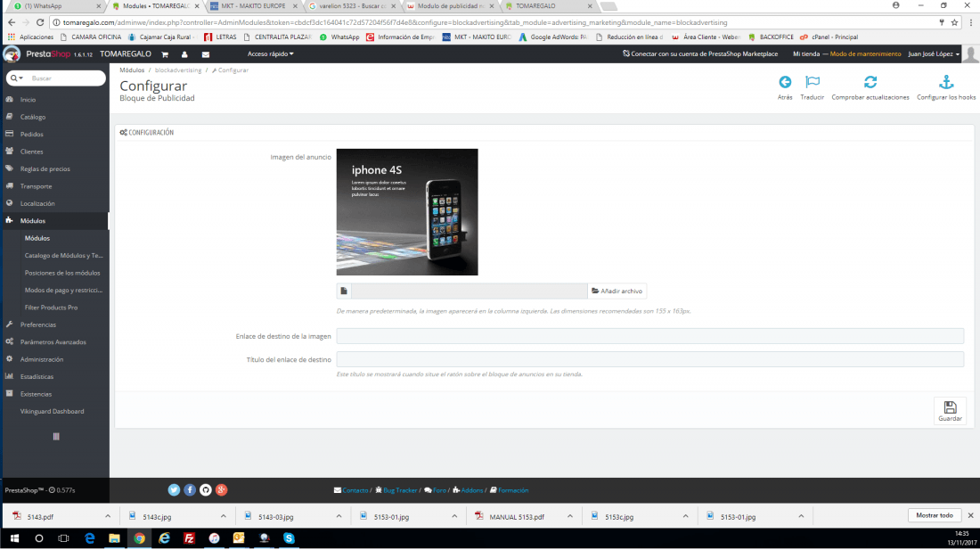Click the Google Plus icon in footer

[x=221, y=490]
